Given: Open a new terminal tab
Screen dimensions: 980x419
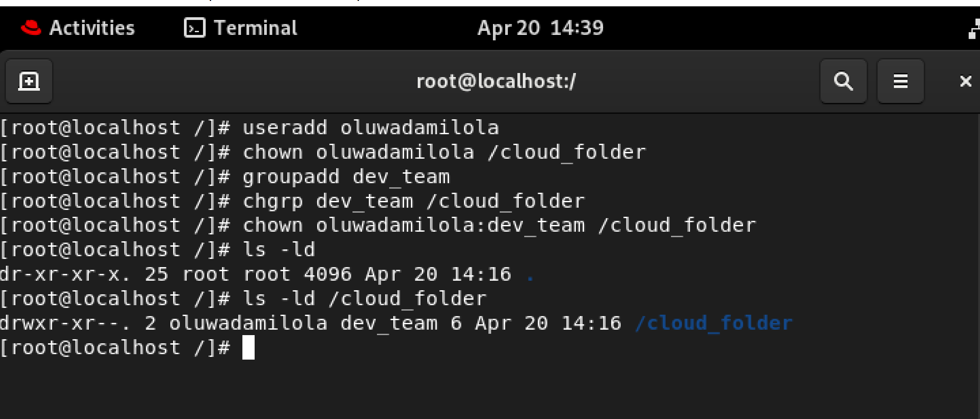Looking at the screenshot, I should coord(29,82).
